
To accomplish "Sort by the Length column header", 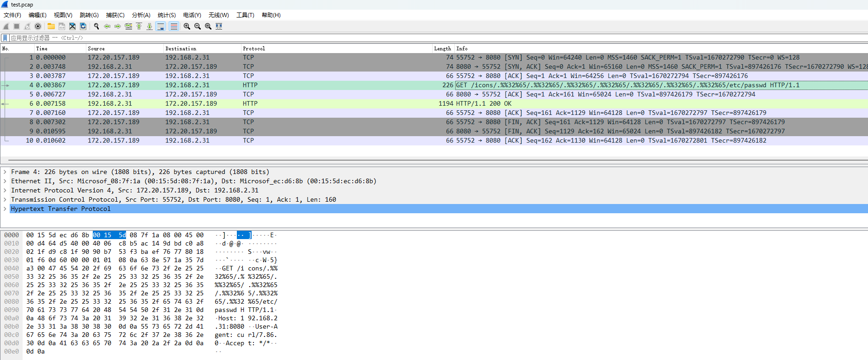I will [x=443, y=48].
